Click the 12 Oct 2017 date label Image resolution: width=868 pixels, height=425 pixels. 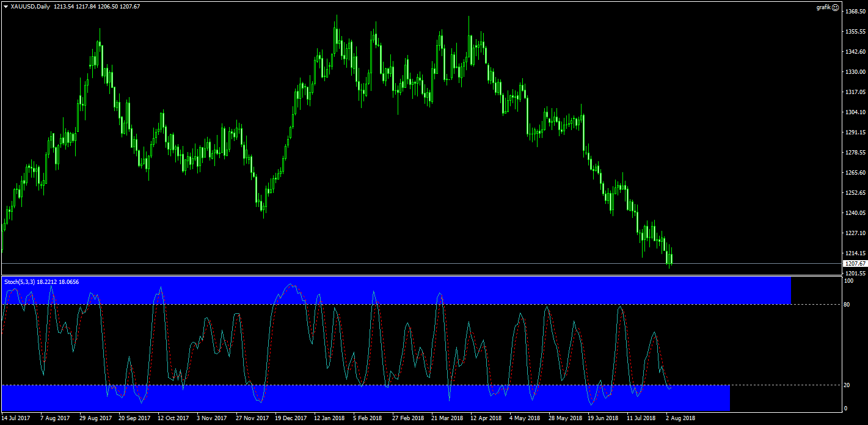click(x=173, y=418)
